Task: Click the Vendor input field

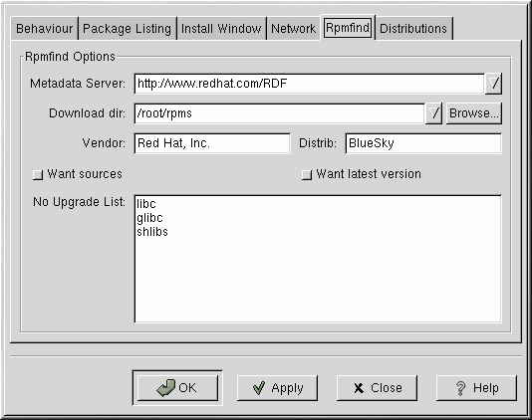Action: (212, 143)
